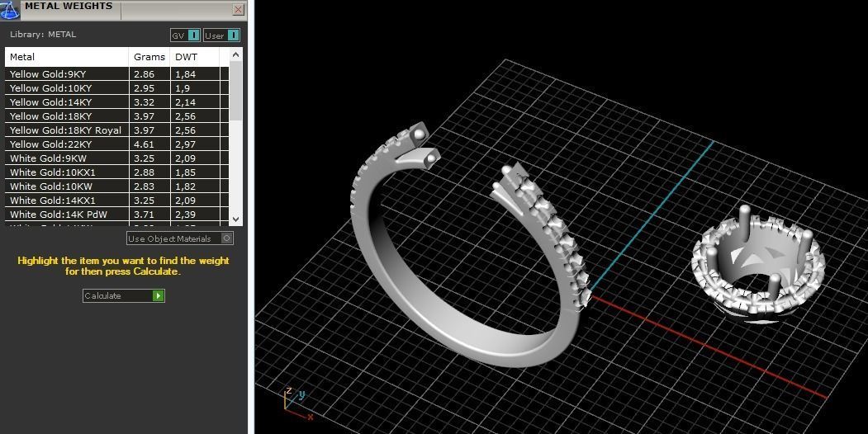Sort by the DWT column header
The width and height of the screenshot is (868, 434).
[195, 56]
